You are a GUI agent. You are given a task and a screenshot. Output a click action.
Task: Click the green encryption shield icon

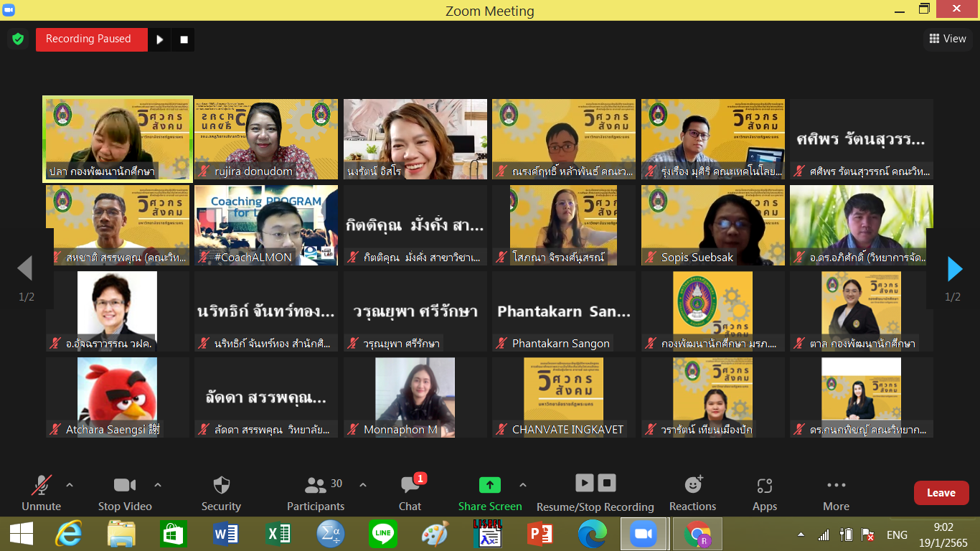pos(18,39)
